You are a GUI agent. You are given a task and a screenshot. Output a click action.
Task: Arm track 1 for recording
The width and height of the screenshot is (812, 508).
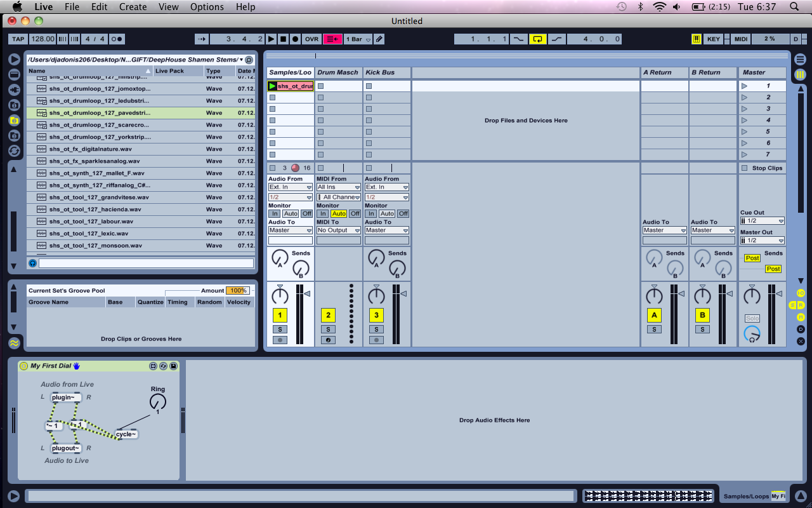point(280,340)
